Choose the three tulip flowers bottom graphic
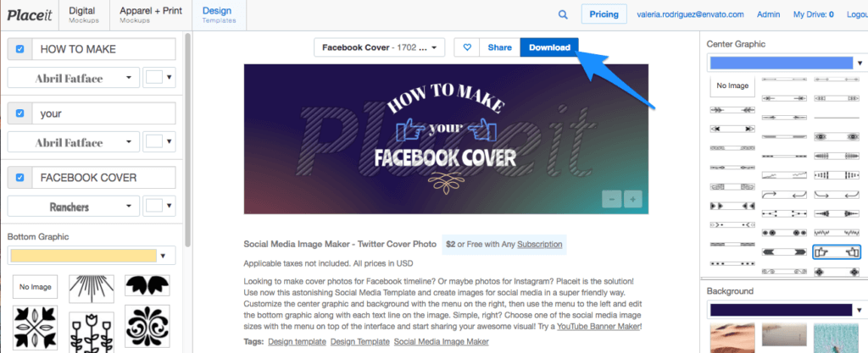 coord(92,332)
